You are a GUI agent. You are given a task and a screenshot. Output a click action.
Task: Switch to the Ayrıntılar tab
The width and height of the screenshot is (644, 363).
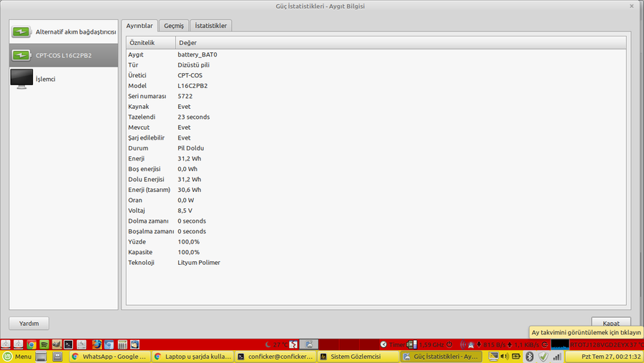pyautogui.click(x=140, y=26)
